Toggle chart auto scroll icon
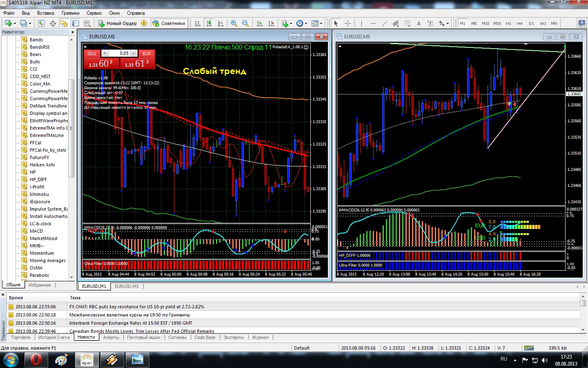This screenshot has height=368, width=588. coord(259,23)
